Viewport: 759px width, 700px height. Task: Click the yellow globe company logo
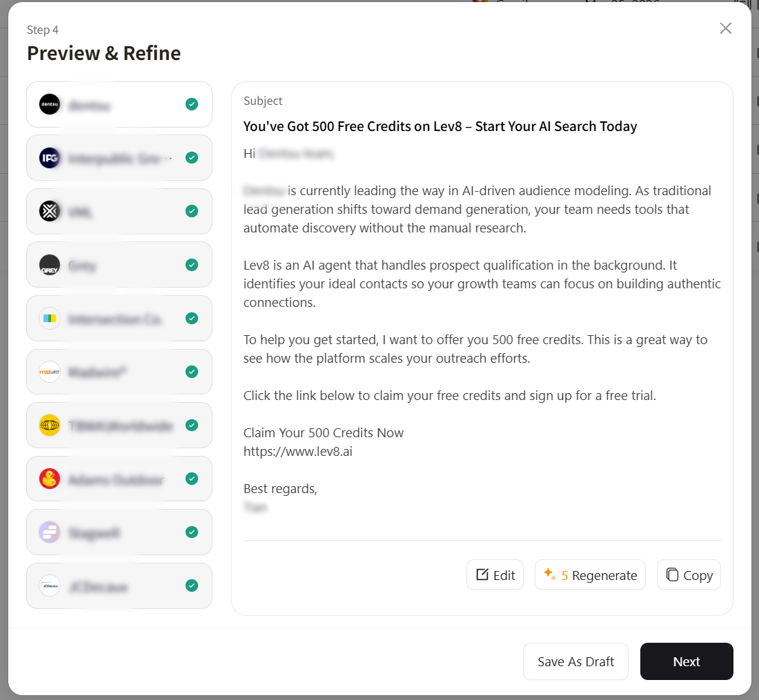tap(50, 426)
